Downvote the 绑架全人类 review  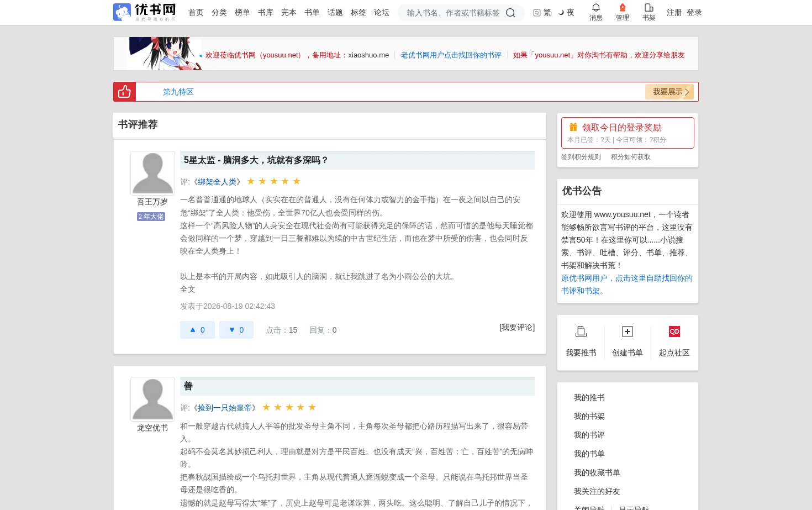(236, 330)
